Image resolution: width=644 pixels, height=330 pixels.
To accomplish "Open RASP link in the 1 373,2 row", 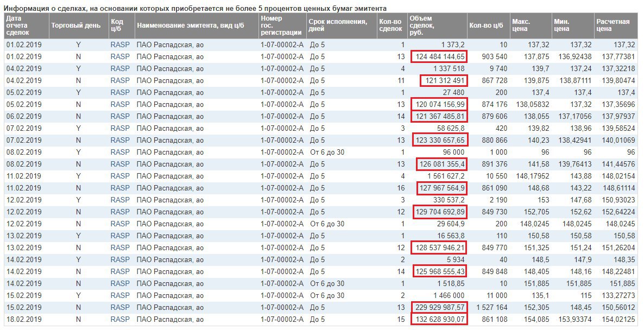I will (120, 45).
